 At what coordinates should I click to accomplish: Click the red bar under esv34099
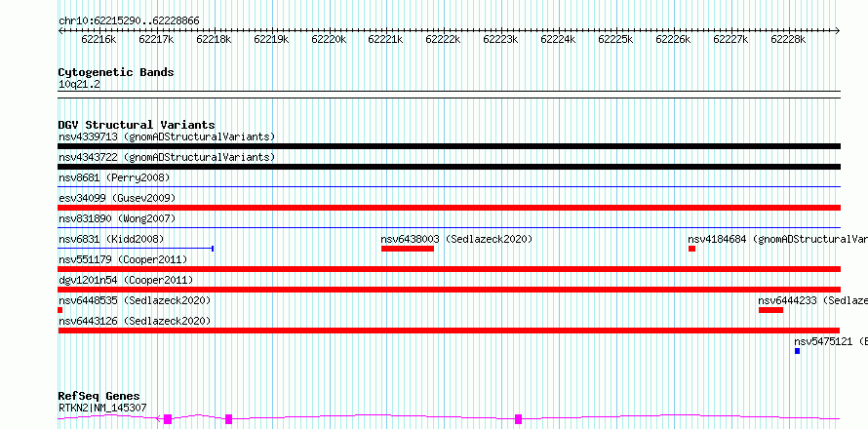(449, 208)
